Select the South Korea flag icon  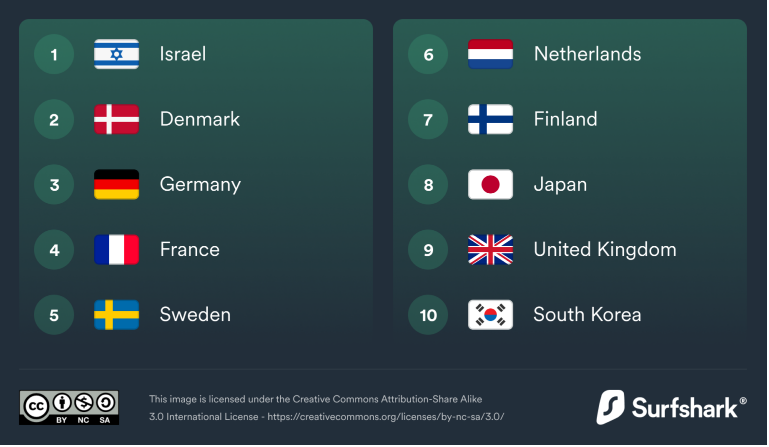coord(490,315)
